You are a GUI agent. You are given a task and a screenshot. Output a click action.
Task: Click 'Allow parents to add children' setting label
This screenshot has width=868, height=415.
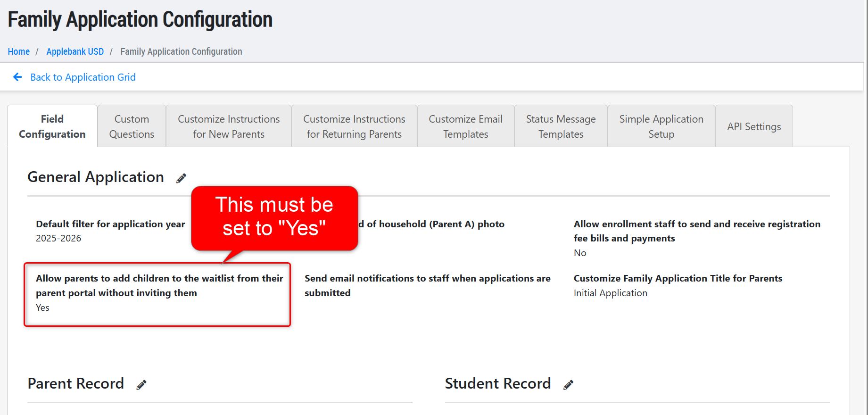(159, 285)
